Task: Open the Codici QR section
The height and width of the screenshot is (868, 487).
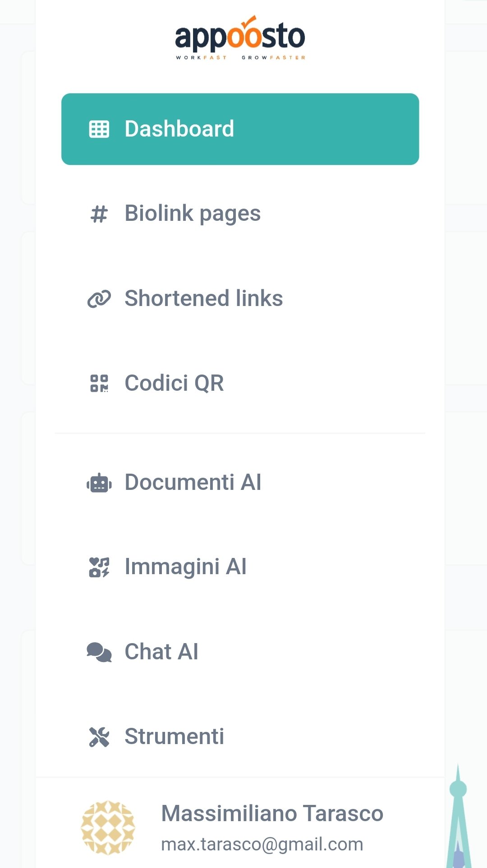Action: tap(175, 384)
